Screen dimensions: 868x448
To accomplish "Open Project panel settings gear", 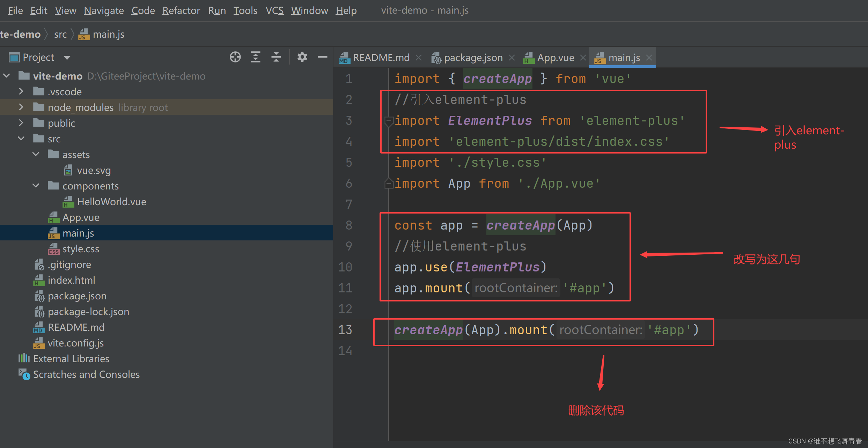I will point(302,57).
